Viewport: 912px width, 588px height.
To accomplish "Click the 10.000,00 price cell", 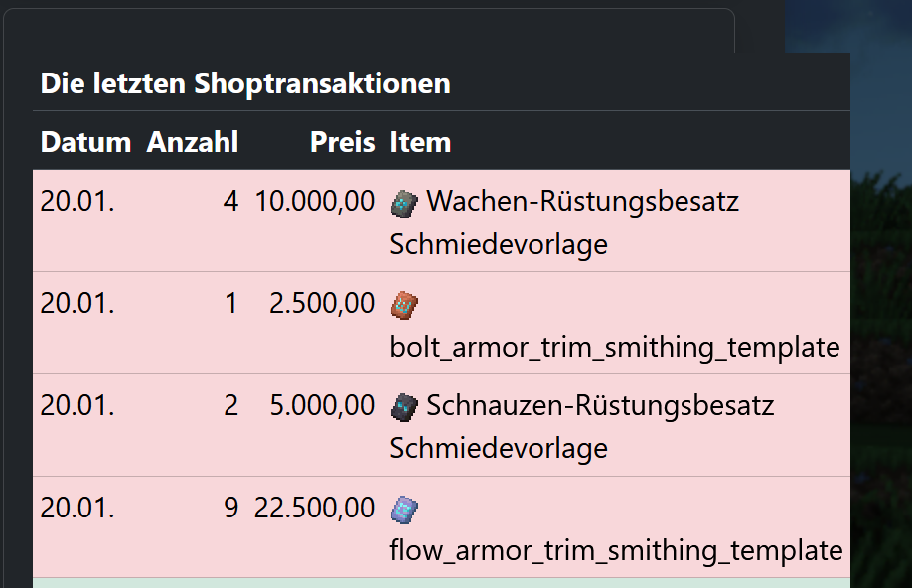I will click(315, 202).
